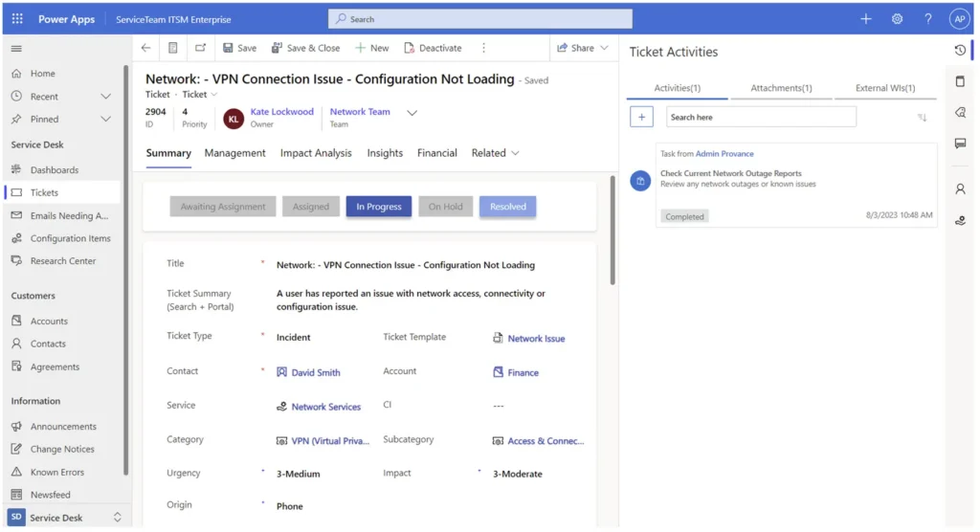Viewport: 980px width, 532px height.
Task: Open the service hand icon in right rail
Action: (x=960, y=220)
